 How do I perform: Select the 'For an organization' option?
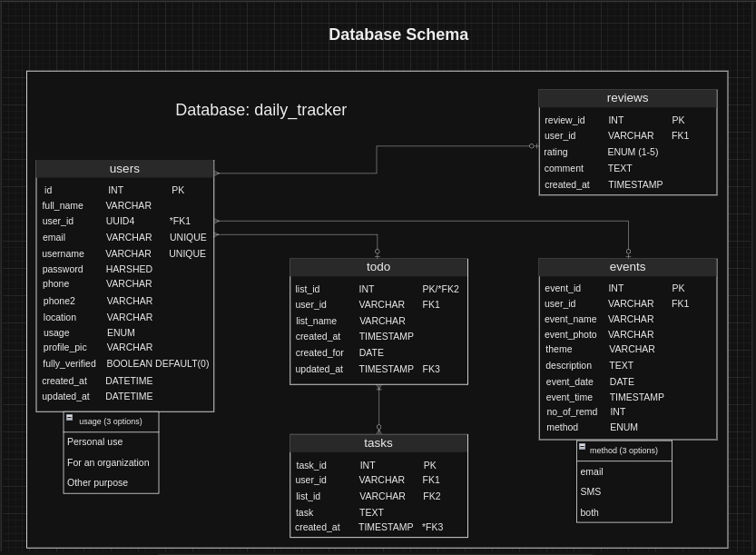click(108, 463)
